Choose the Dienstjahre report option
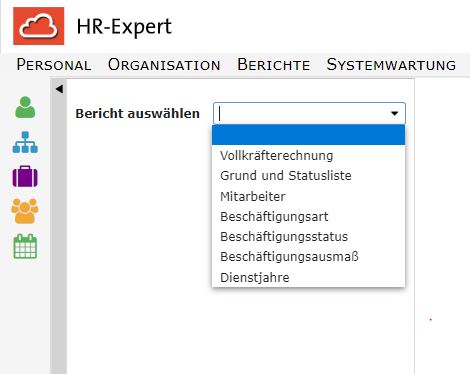The image size is (470, 374). pos(308,277)
